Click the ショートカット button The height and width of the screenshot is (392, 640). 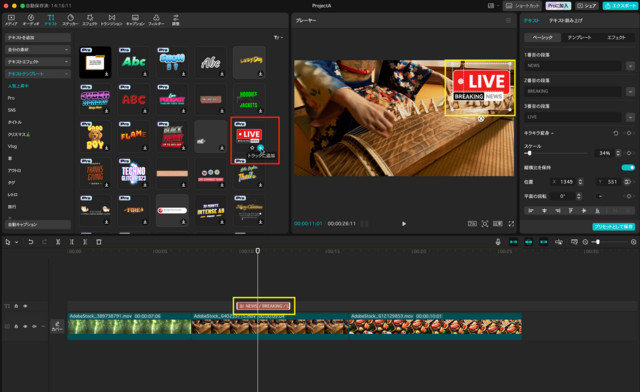(x=522, y=6)
